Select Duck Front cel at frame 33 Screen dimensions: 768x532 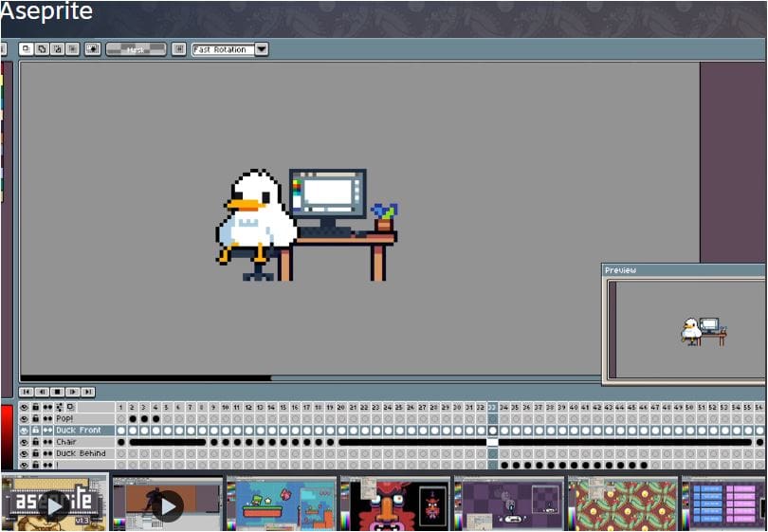click(492, 431)
